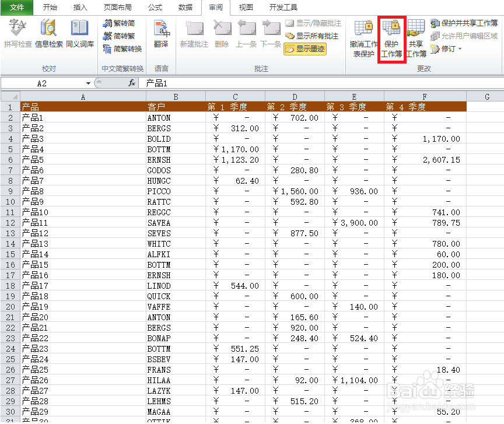The height and width of the screenshot is (424, 504).
Task: Select cell with value 877.50
Action: tap(295, 233)
